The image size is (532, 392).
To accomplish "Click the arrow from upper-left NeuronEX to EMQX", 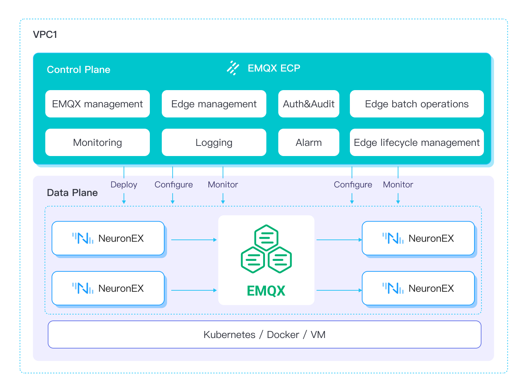I will pos(194,240).
